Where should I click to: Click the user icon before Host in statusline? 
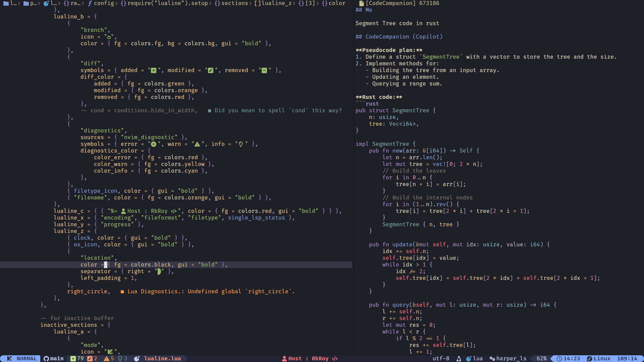284,359
